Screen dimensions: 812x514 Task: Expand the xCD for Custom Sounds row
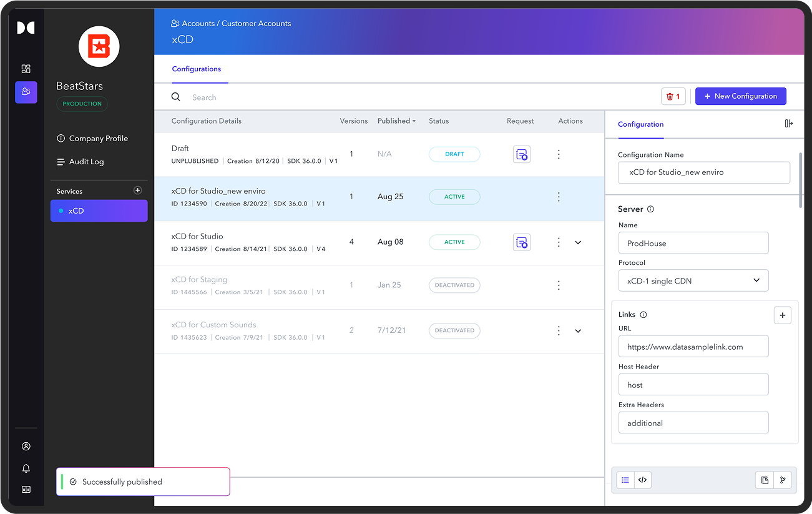(578, 331)
